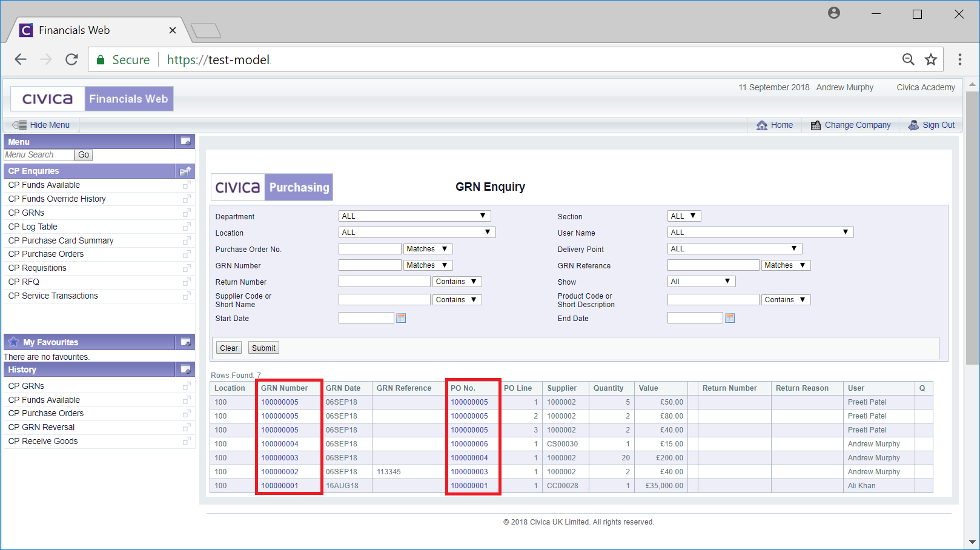The height and width of the screenshot is (550, 980).
Task: Click the page vertical scrollbar
Action: [x=972, y=227]
